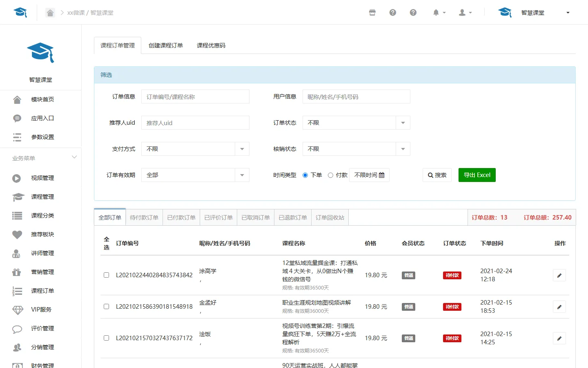
Task: Open the store icon in top bar
Action: (x=372, y=13)
